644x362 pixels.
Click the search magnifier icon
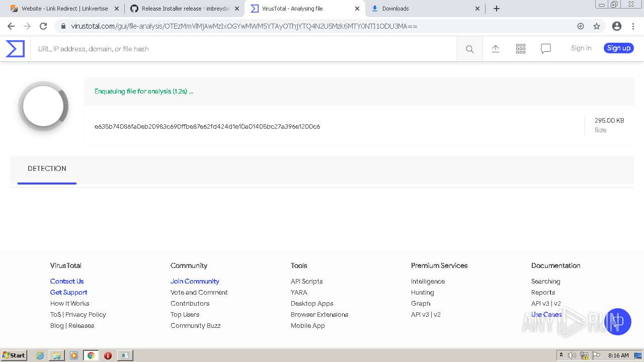[470, 49]
